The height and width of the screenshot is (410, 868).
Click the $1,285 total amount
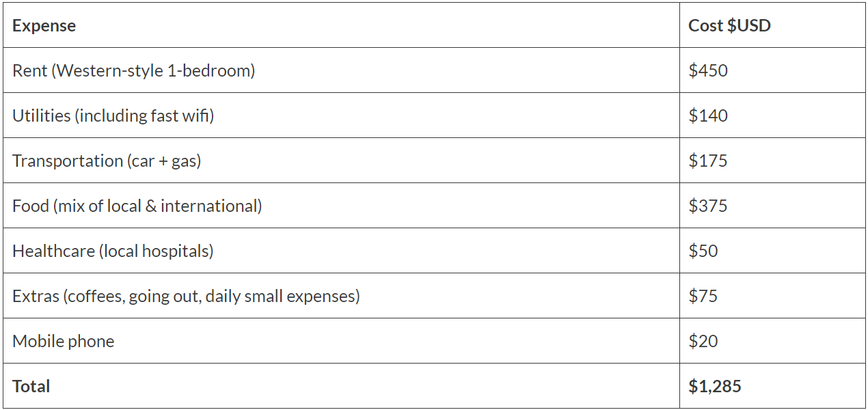pos(715,386)
